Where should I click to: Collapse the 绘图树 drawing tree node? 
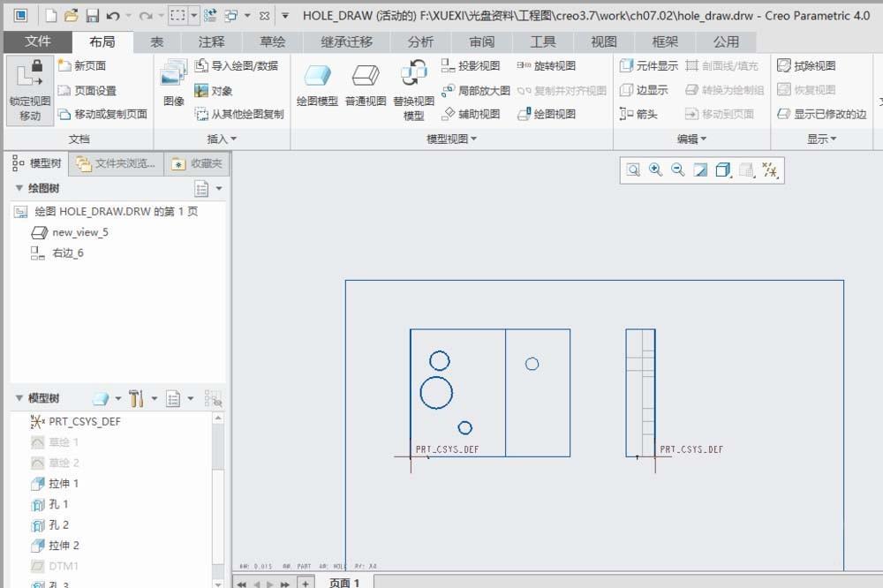click(18, 188)
